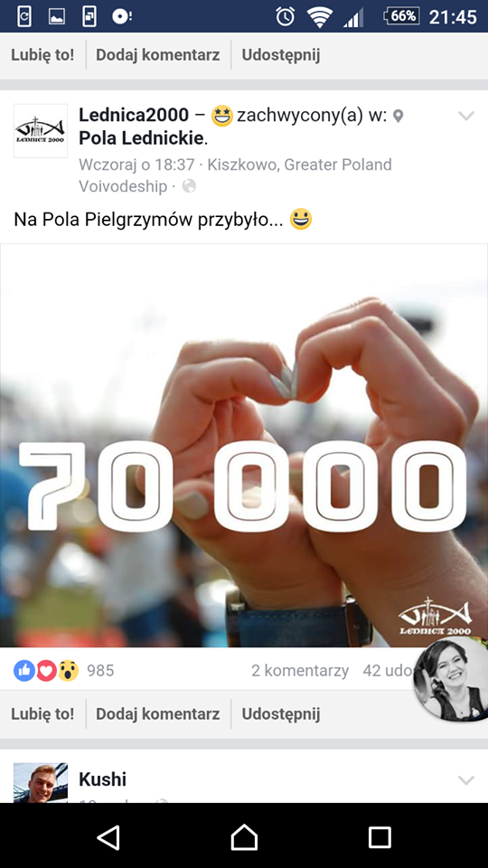488x868 pixels.
Task: Open Kushi's profile picture
Action: [x=41, y=782]
